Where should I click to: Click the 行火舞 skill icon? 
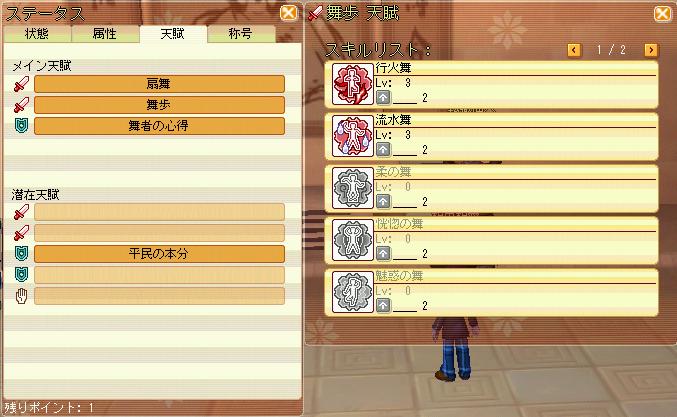[x=353, y=84]
